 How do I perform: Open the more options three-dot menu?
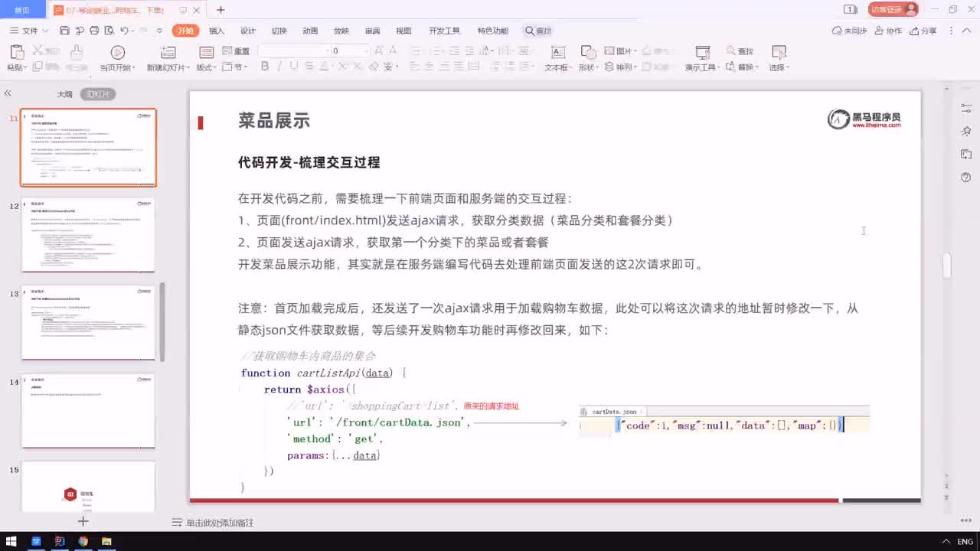coord(952,31)
